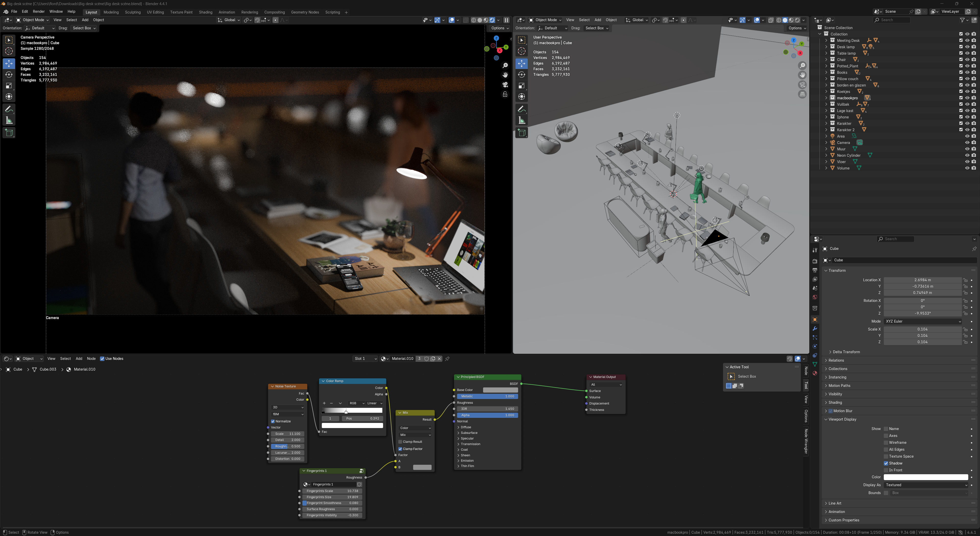Click Base Color swatch in Principled BSDF
Viewport: 980px width, 536px height.
pos(500,390)
